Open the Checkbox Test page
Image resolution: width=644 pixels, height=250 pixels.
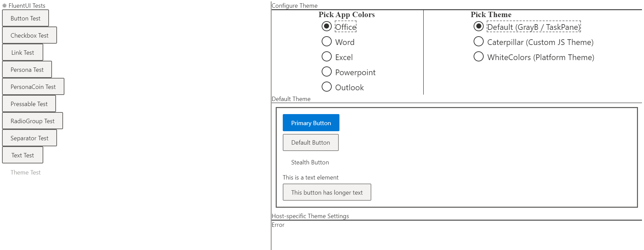29,35
